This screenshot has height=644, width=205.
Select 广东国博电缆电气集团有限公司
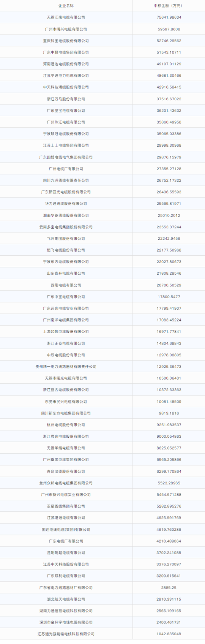point(66,157)
